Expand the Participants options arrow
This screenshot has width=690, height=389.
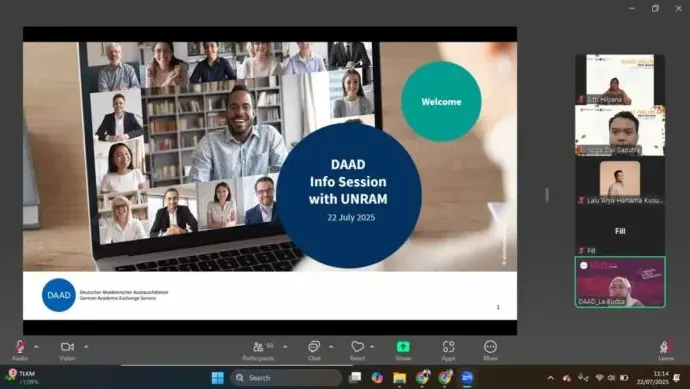pos(285,347)
